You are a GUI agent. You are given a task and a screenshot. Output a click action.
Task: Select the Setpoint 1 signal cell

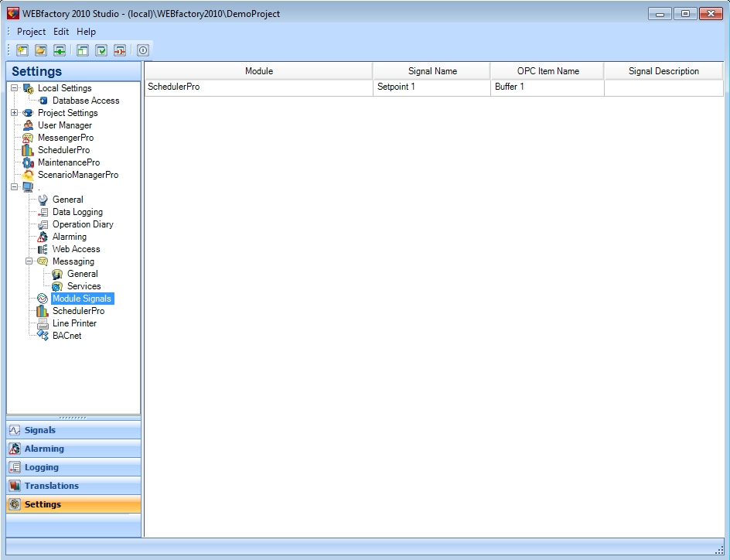tap(432, 87)
